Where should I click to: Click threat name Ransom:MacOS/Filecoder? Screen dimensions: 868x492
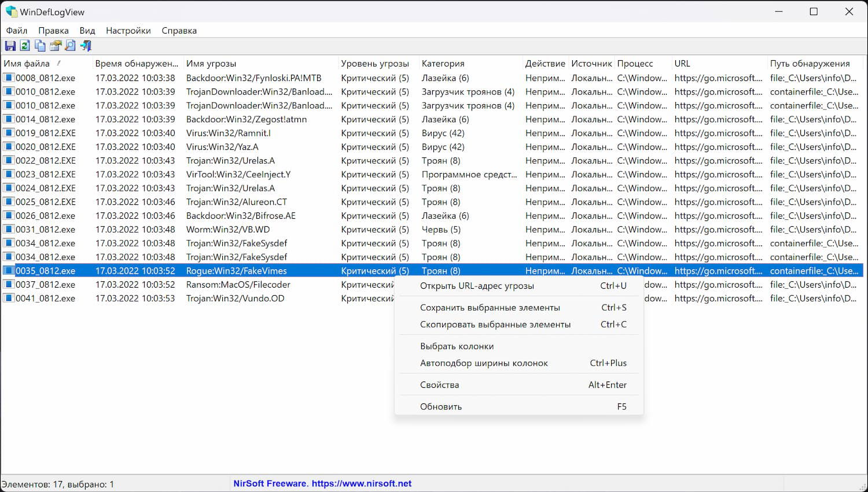coord(238,285)
